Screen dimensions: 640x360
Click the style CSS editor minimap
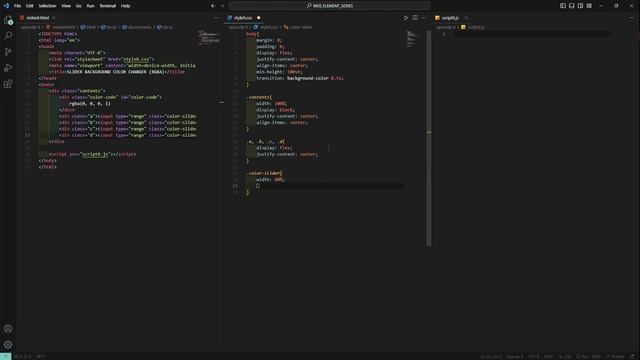pos(411,39)
